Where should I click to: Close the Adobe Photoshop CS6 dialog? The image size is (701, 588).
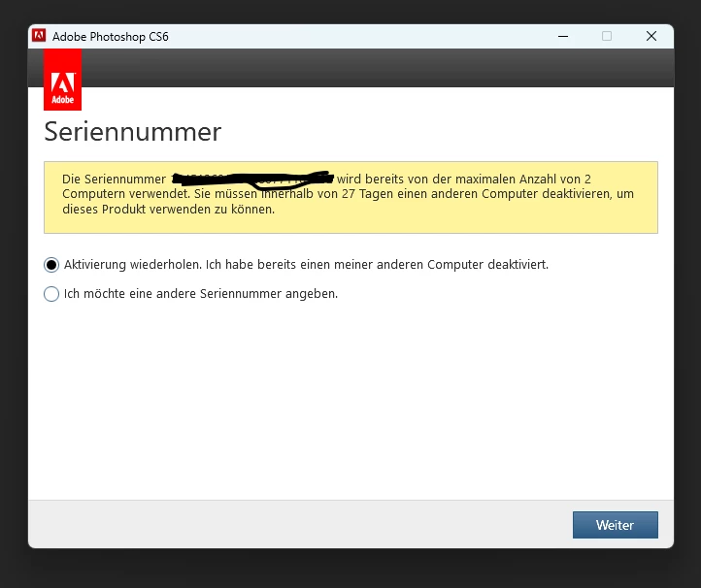click(651, 36)
